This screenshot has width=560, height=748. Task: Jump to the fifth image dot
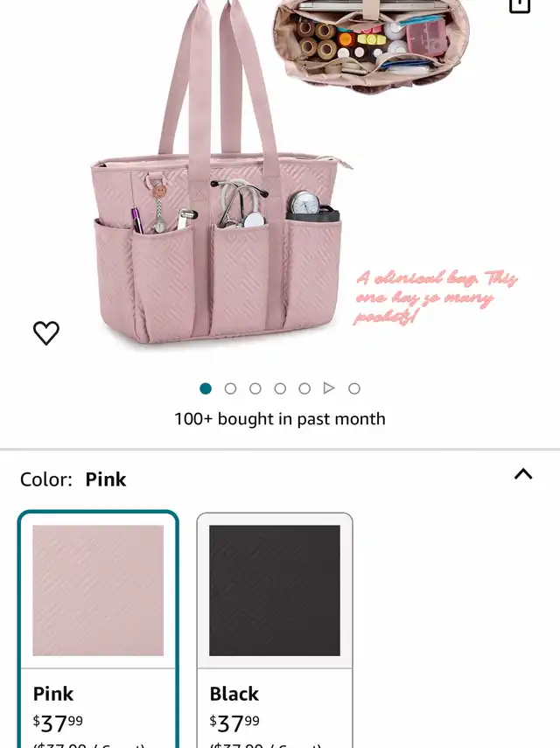(x=304, y=388)
